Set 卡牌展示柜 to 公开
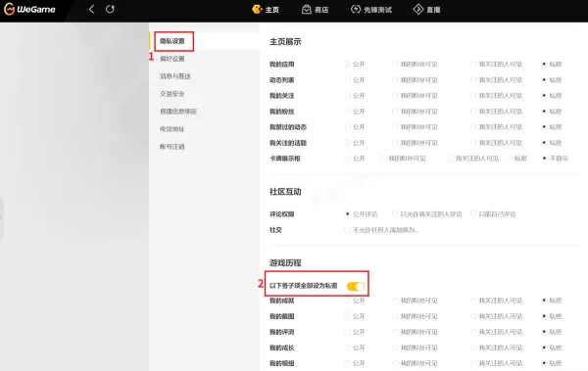 click(347, 159)
